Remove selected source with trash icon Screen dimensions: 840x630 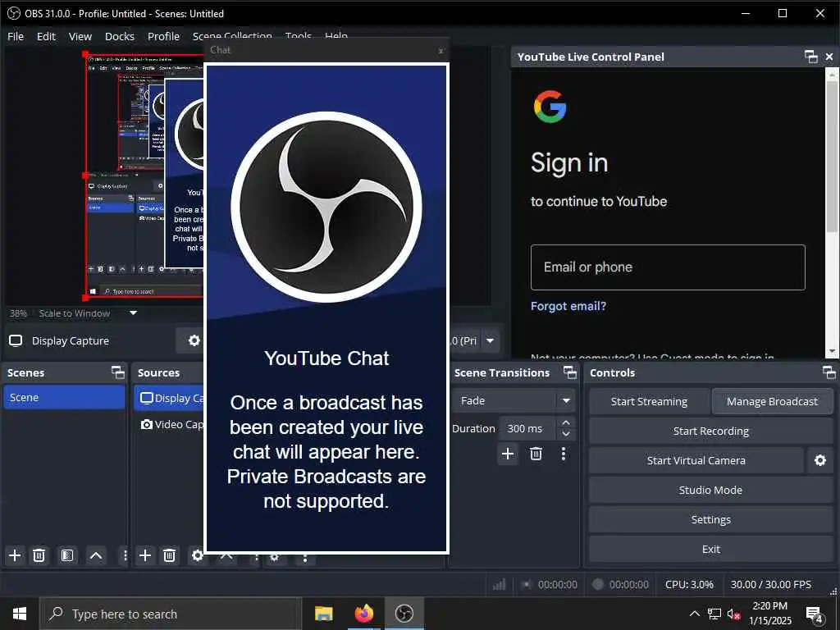(169, 555)
